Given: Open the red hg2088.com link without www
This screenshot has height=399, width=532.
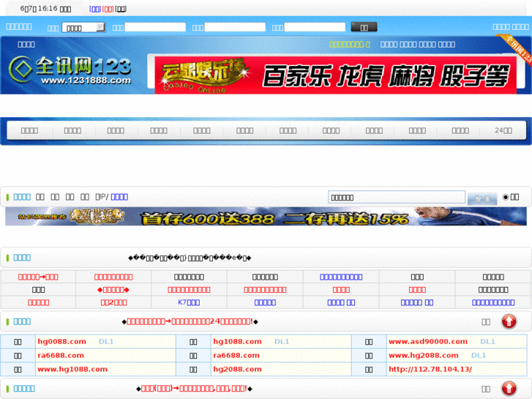Looking at the screenshot, I should [237, 370].
